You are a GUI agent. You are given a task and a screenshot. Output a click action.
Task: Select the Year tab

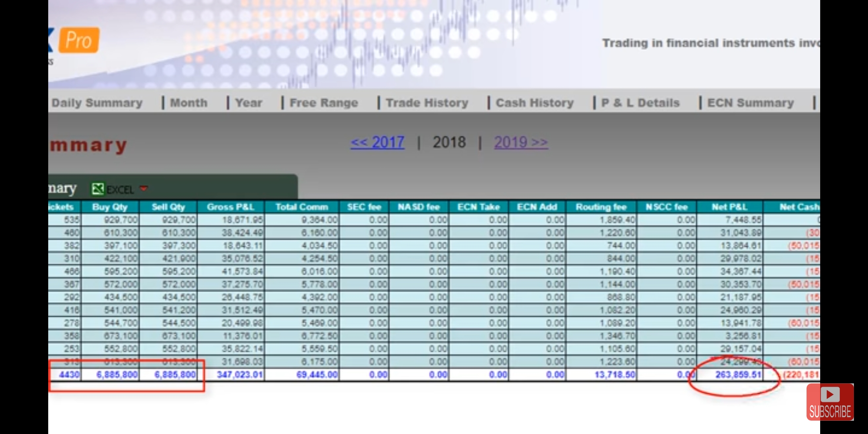(x=248, y=103)
